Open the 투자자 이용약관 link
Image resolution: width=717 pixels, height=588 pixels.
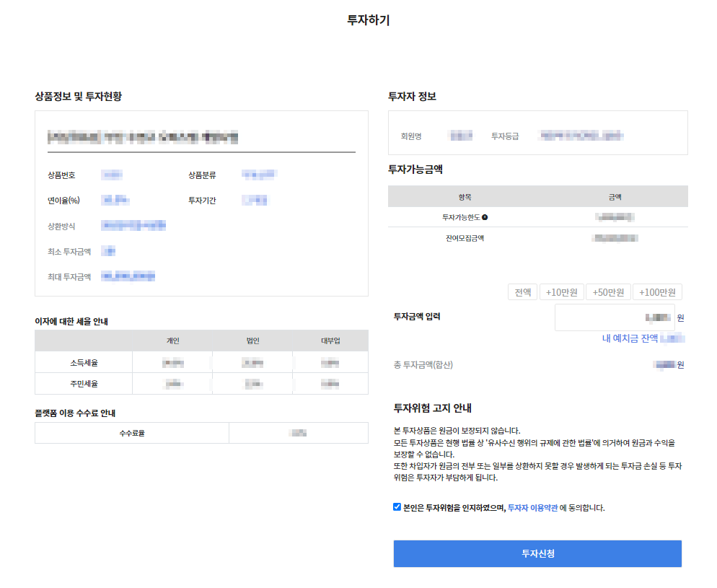click(532, 508)
